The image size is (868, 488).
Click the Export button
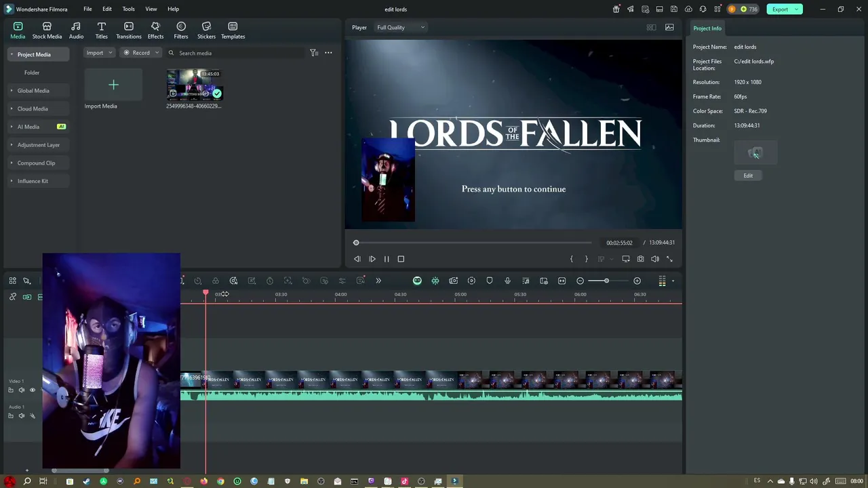coord(785,9)
